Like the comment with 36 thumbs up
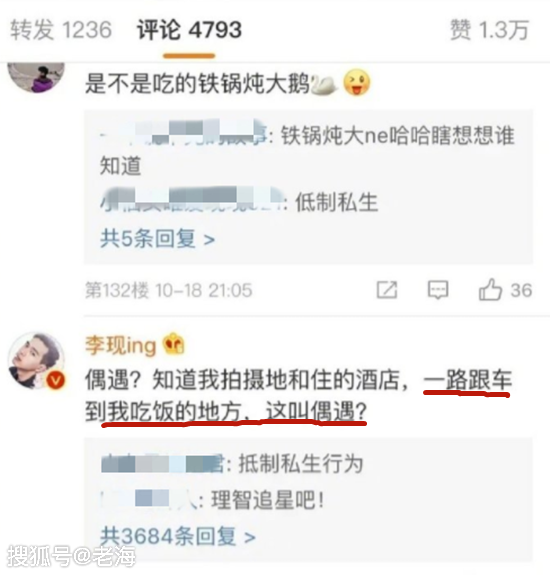This screenshot has width=550, height=575. (x=490, y=290)
